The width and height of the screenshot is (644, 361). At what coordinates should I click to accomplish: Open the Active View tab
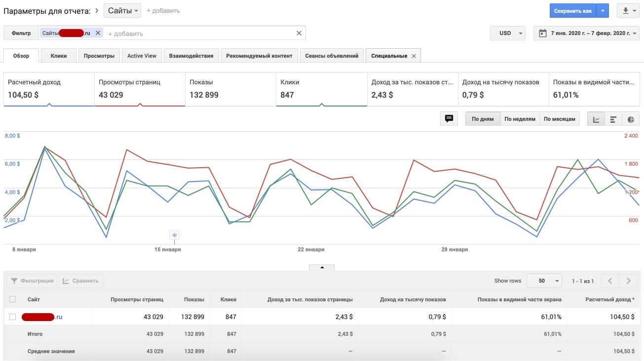(x=142, y=56)
